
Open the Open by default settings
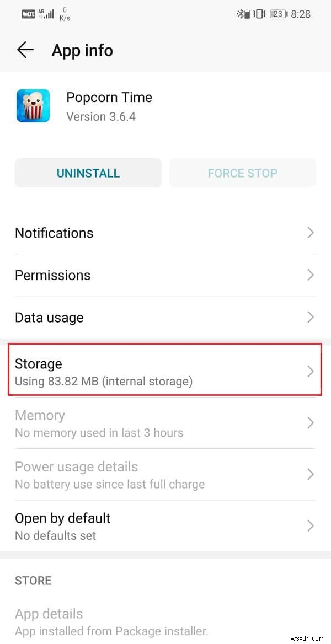click(165, 526)
